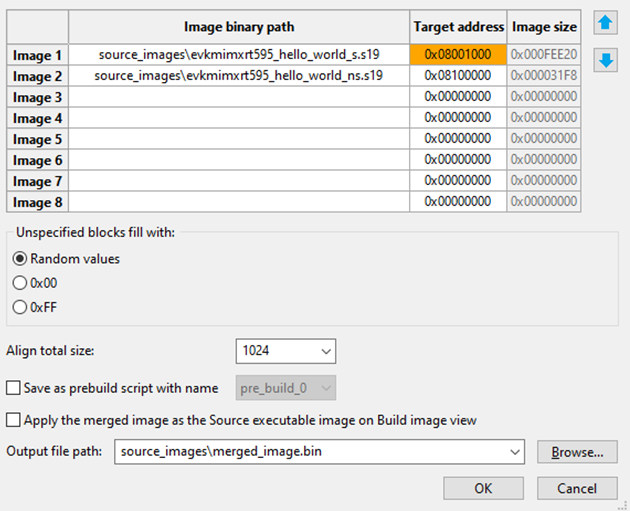This screenshot has height=511, width=630.
Task: Enable Save as prebuild script checkbox
Action: coord(14,388)
